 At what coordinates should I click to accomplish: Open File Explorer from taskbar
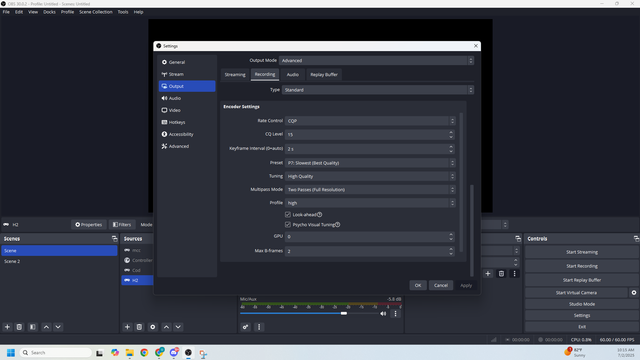pyautogui.click(x=130, y=353)
